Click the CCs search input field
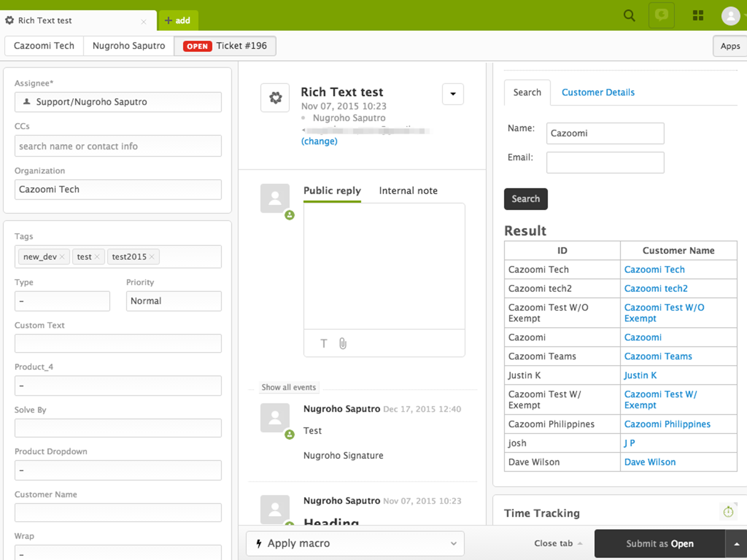 pos(118,146)
